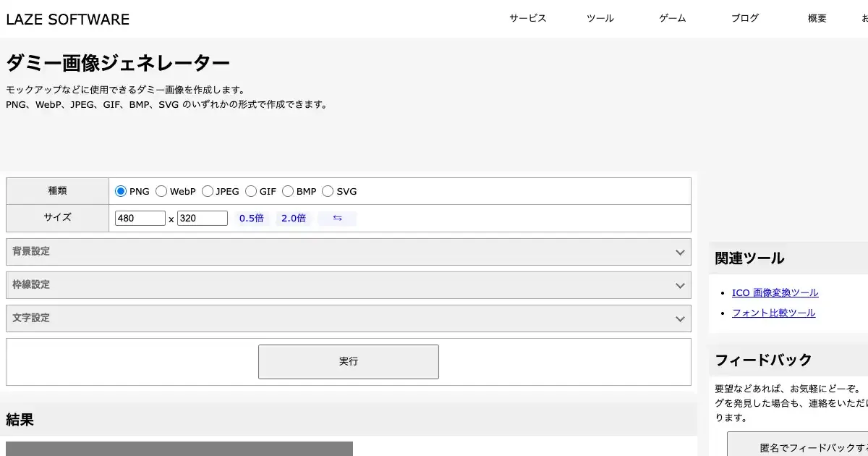Image resolution: width=868 pixels, height=456 pixels.
Task: Click the width input field showing 480
Action: coord(140,218)
